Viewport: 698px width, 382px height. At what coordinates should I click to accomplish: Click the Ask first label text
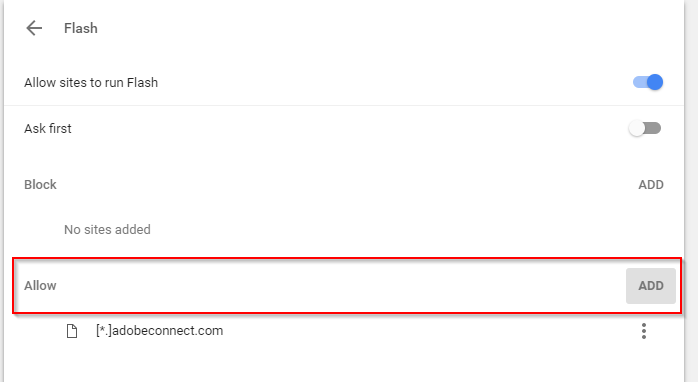pyautogui.click(x=48, y=129)
